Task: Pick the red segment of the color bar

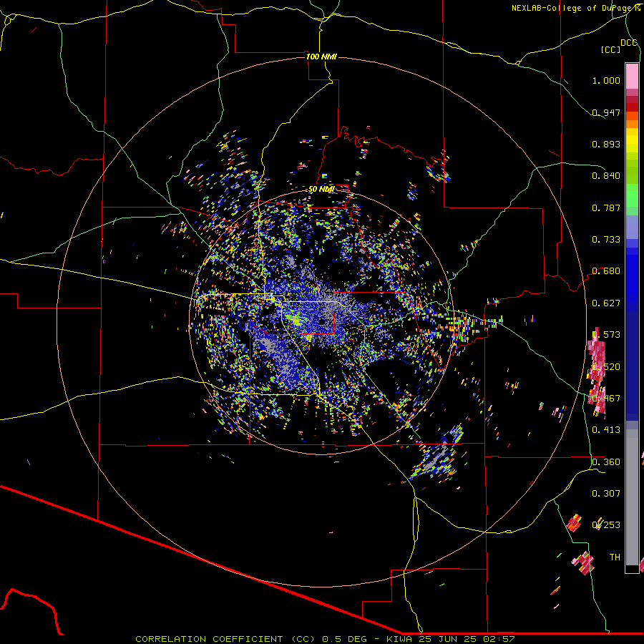Action: (x=632, y=107)
